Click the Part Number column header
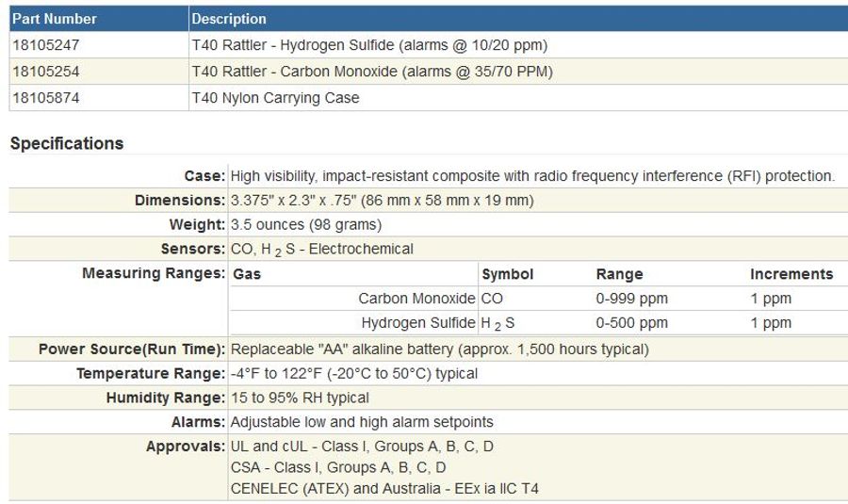Screen dimensions: 848x504 tap(54, 19)
